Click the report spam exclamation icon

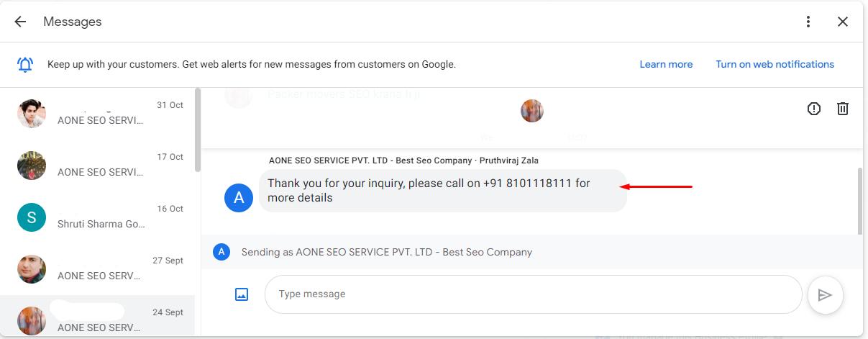coord(813,109)
